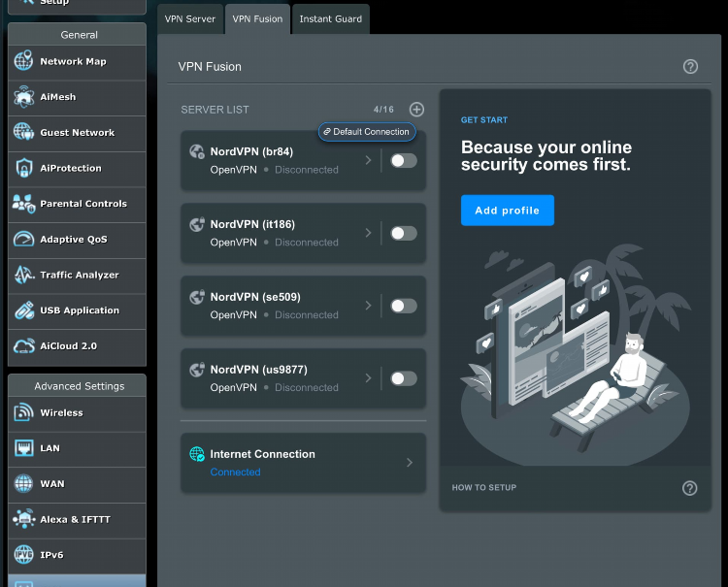This screenshot has height=587, width=728.
Task: Open Guest Network menu item
Action: pyautogui.click(x=77, y=134)
